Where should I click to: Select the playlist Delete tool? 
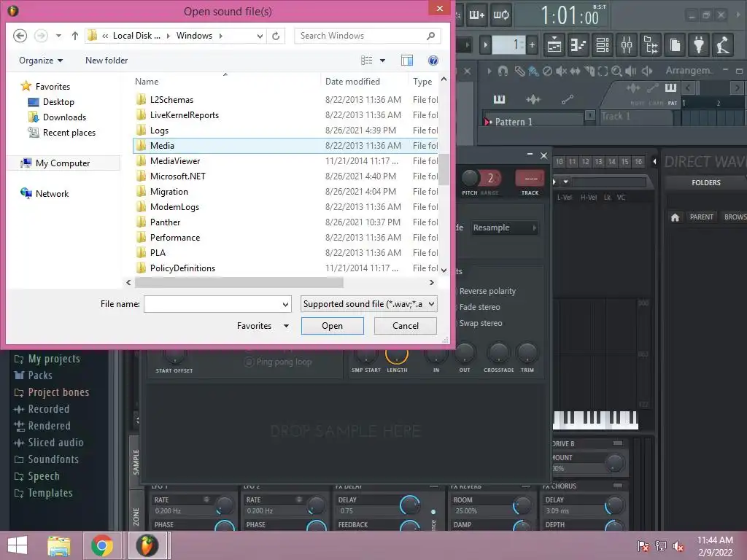point(547,71)
